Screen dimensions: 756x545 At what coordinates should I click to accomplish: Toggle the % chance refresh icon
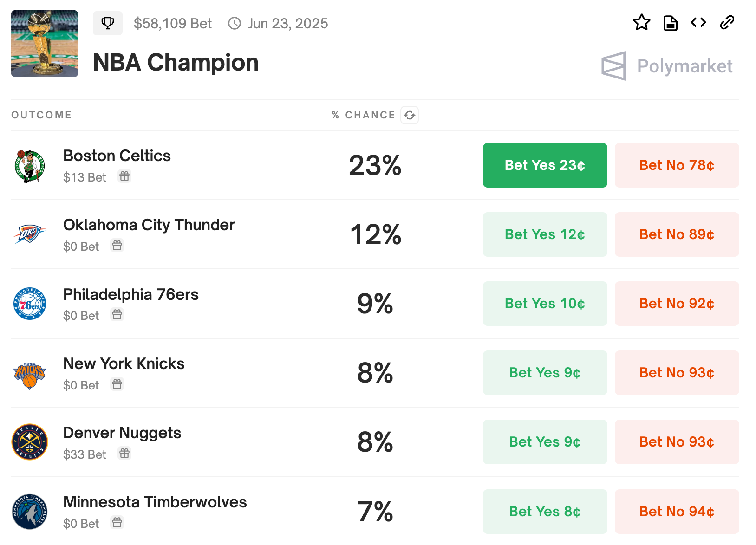[x=410, y=115]
